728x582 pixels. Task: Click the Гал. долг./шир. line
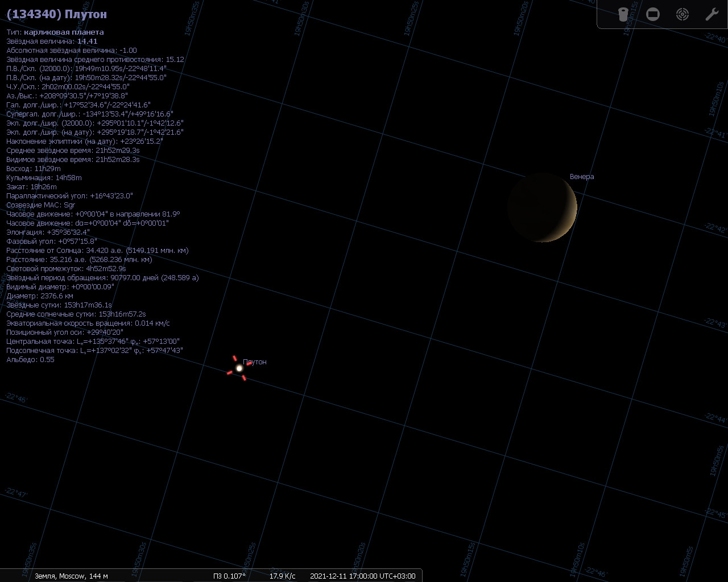(x=78, y=105)
